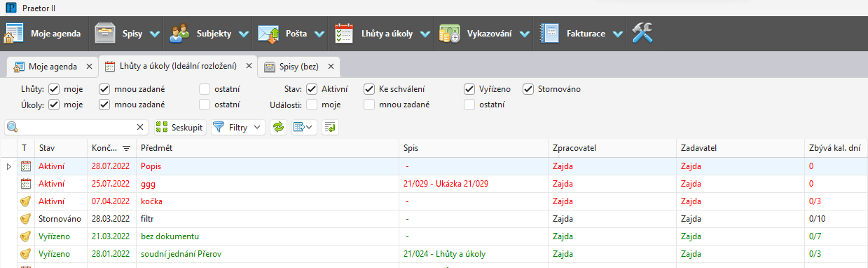
Task: Uncheck the Ke schválení checkbox
Action: pyautogui.click(x=369, y=89)
